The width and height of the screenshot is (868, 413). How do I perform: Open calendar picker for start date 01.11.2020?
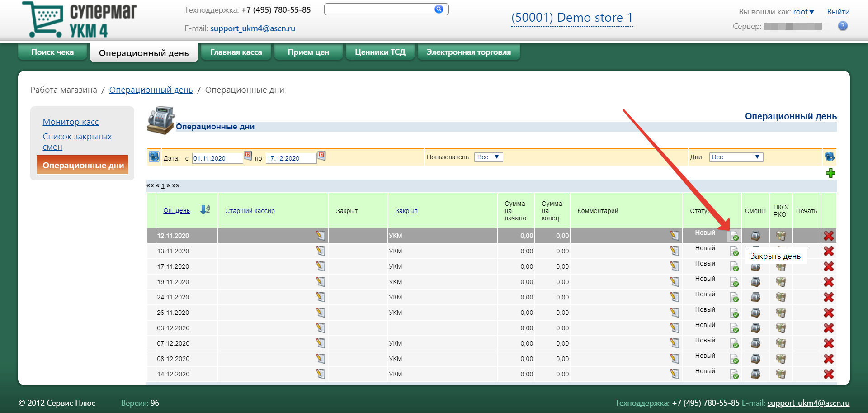248,156
